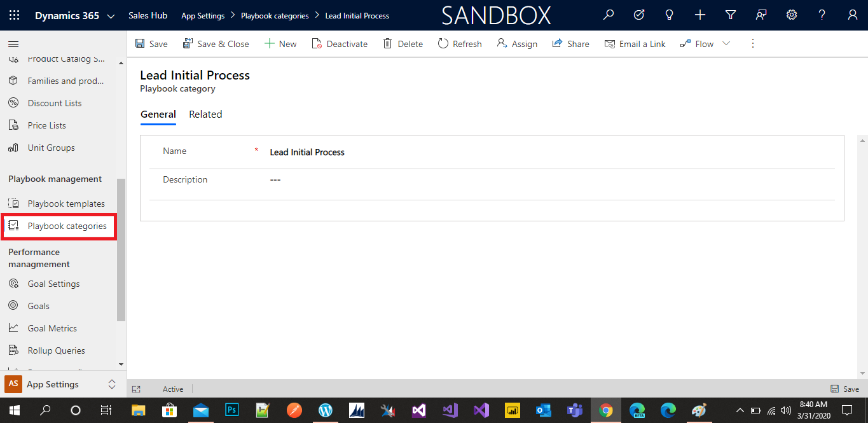Open Dynamics 365 settings gear
This screenshot has width=868, height=423.
791,15
